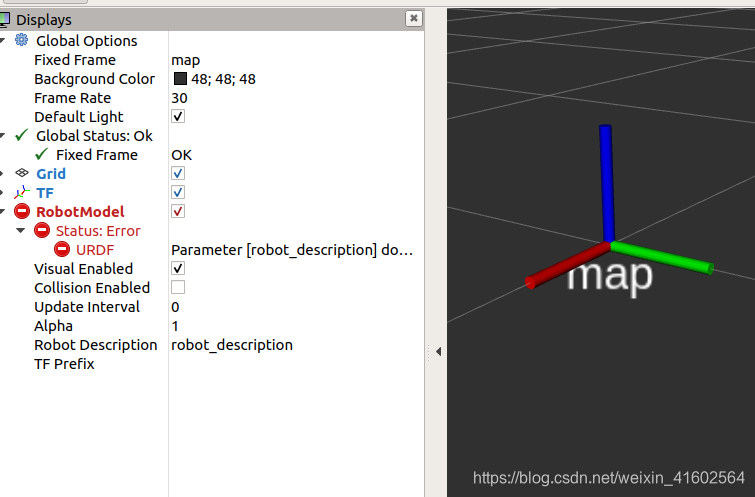Viewport: 755px width, 497px height.
Task: Click the Robot Description property label
Action: click(x=96, y=345)
